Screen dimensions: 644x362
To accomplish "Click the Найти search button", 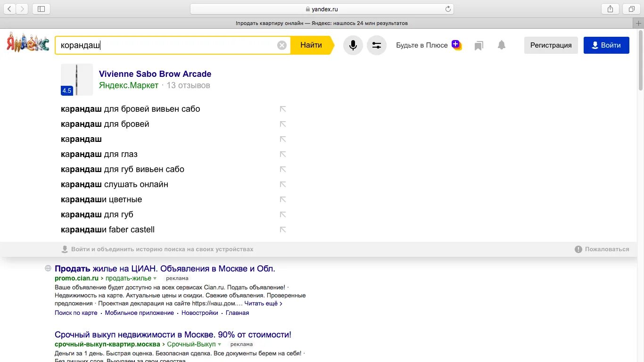I will [311, 45].
